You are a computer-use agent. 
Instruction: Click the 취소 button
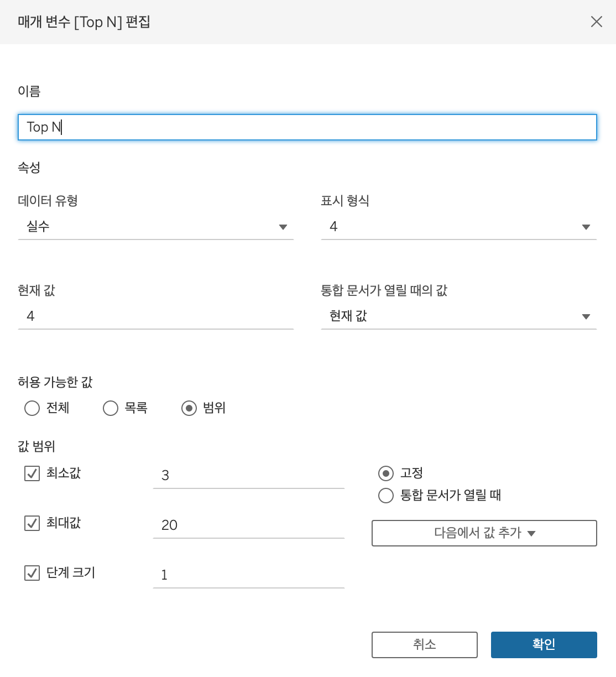(425, 645)
